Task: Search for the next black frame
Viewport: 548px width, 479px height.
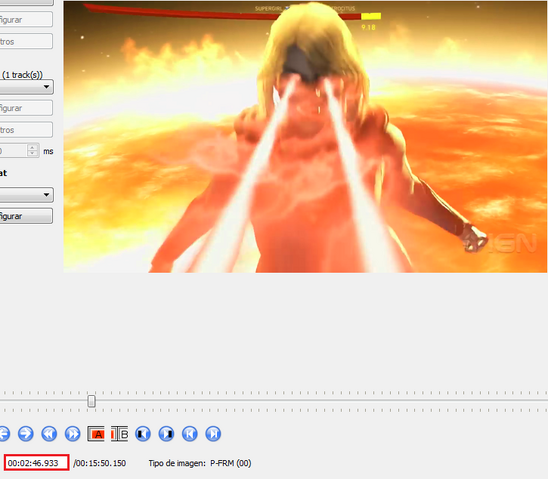Action: tap(166, 434)
